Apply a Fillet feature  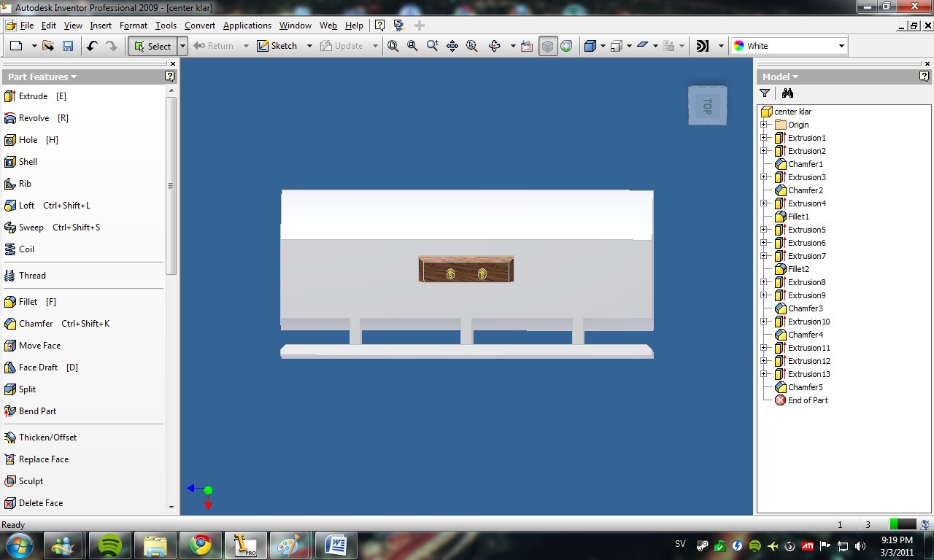(30, 302)
